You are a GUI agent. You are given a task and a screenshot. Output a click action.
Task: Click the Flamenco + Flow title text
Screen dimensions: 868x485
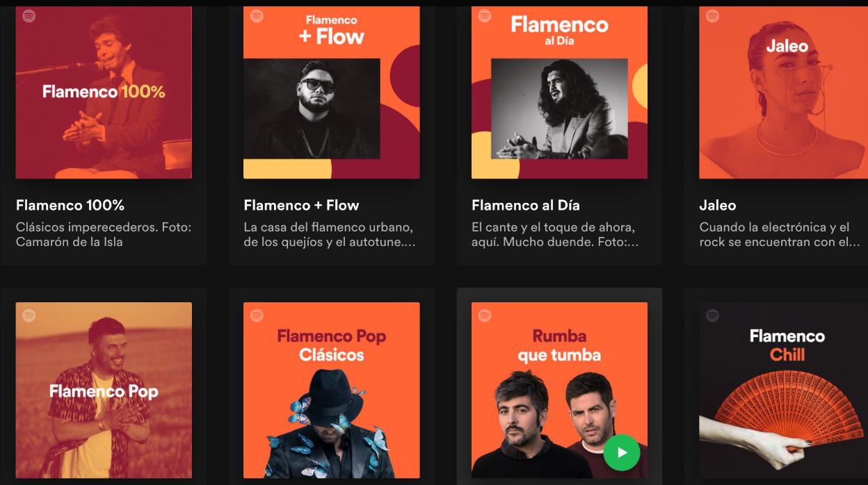point(301,205)
